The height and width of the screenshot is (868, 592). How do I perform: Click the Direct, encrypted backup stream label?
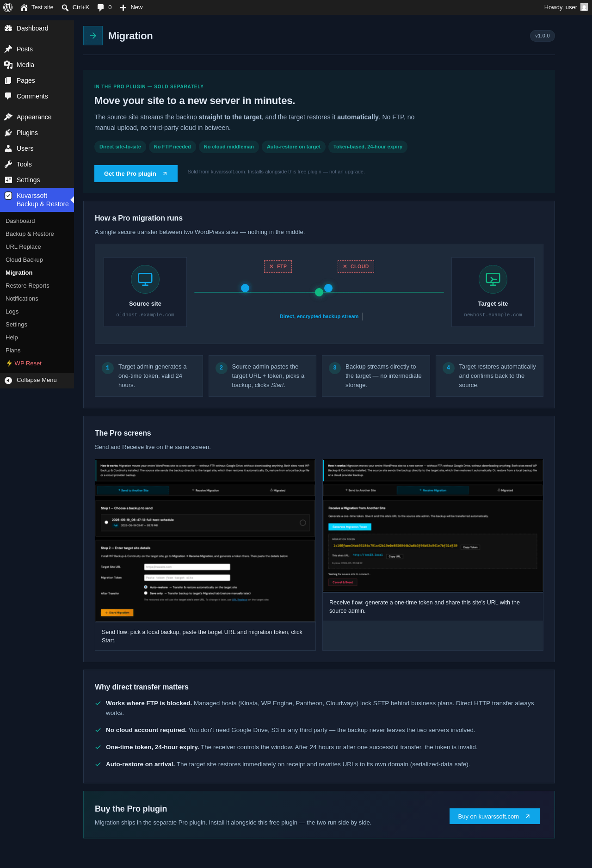pyautogui.click(x=319, y=316)
